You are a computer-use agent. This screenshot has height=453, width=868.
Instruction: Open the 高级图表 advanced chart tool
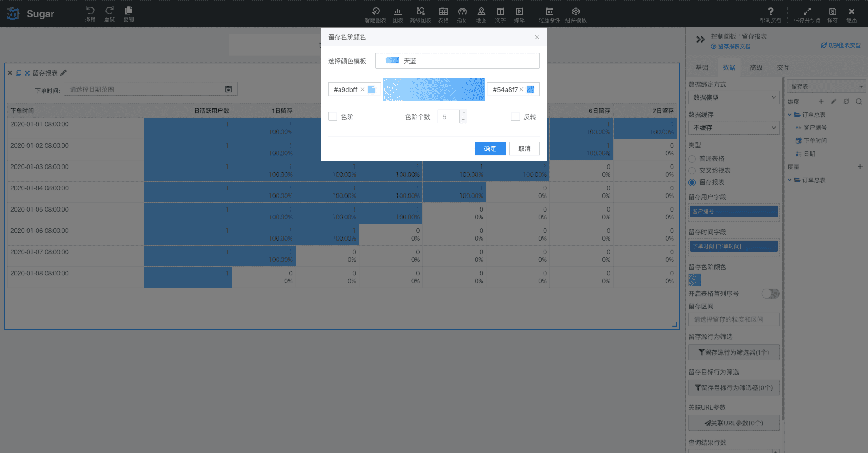point(420,15)
